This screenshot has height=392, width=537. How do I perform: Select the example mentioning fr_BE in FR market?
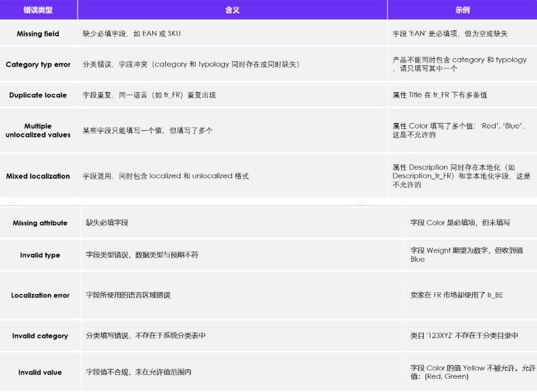pyautogui.click(x=456, y=295)
